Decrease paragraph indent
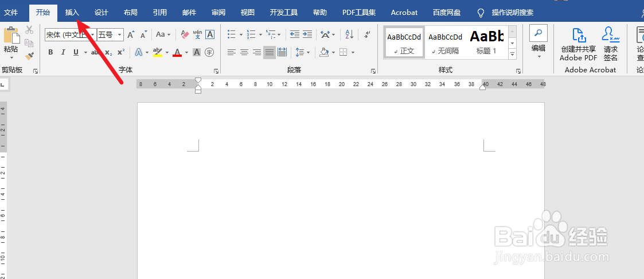Image resolution: width=644 pixels, height=279 pixels. click(295, 34)
